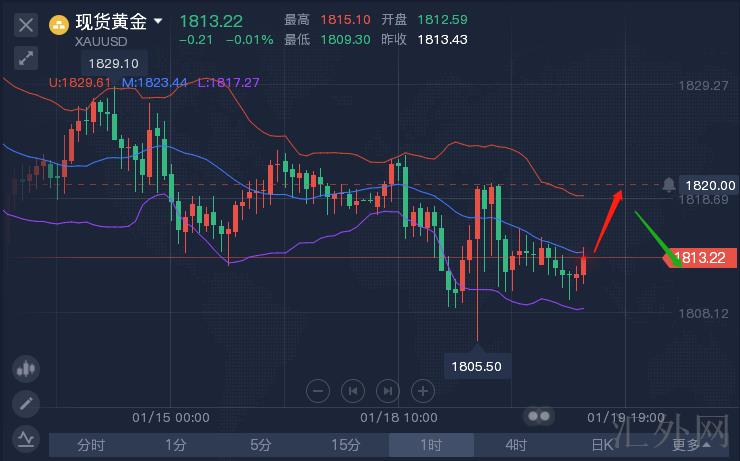Screen dimensions: 740x461
Task: Expand the 更多 timeframe menu
Action: click(692, 445)
